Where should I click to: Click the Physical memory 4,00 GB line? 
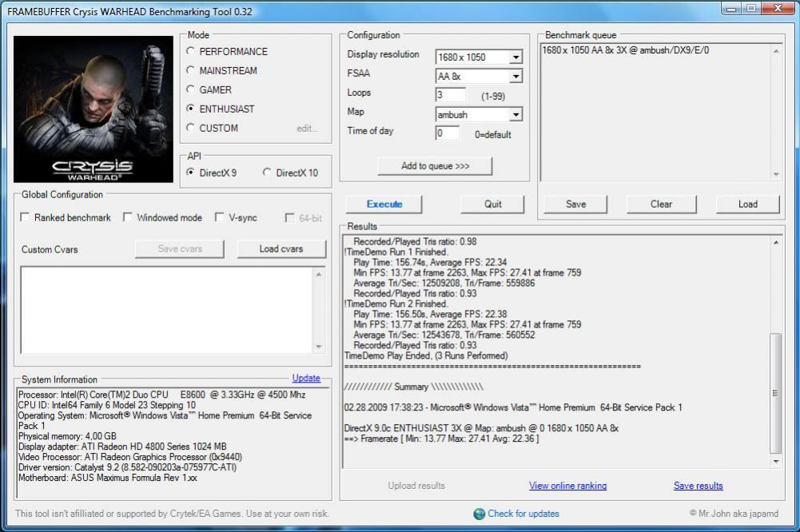[67, 436]
